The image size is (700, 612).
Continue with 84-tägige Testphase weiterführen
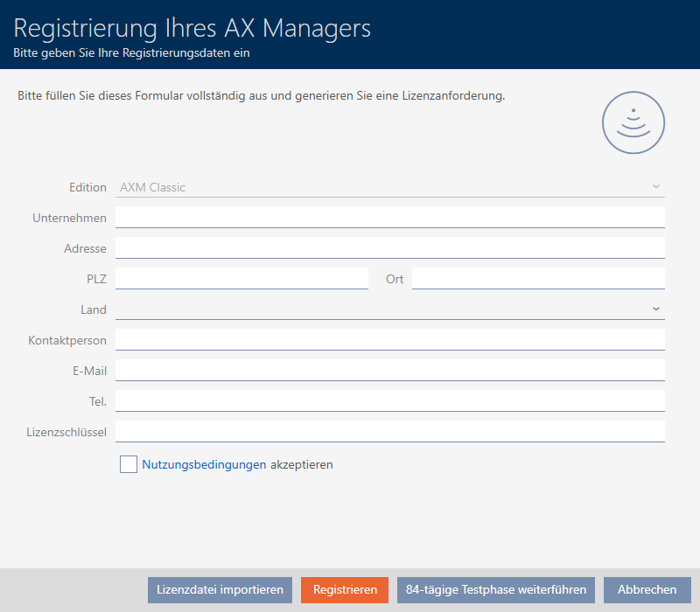(x=496, y=590)
